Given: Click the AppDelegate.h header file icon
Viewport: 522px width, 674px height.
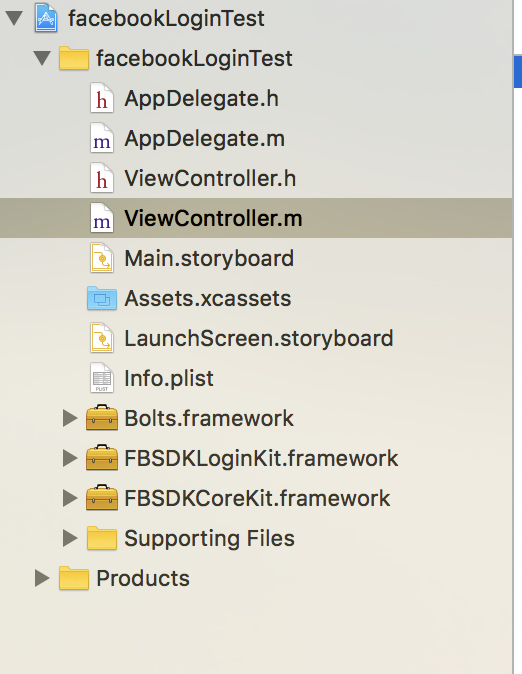Looking at the screenshot, I should pyautogui.click(x=102, y=98).
